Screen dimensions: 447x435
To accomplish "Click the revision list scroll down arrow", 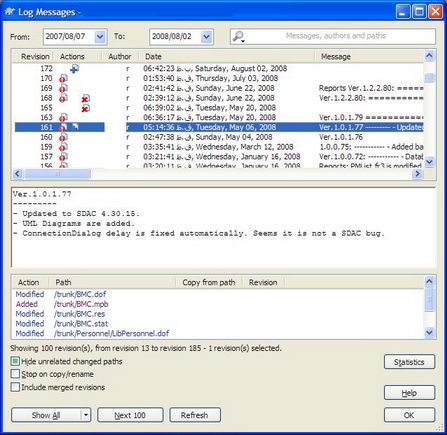I will pyautogui.click(x=429, y=162).
